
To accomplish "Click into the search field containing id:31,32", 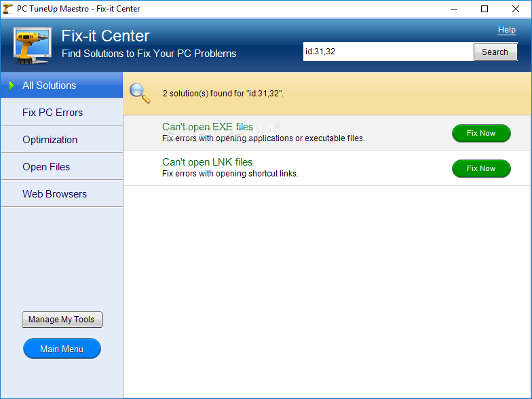I will click(388, 52).
